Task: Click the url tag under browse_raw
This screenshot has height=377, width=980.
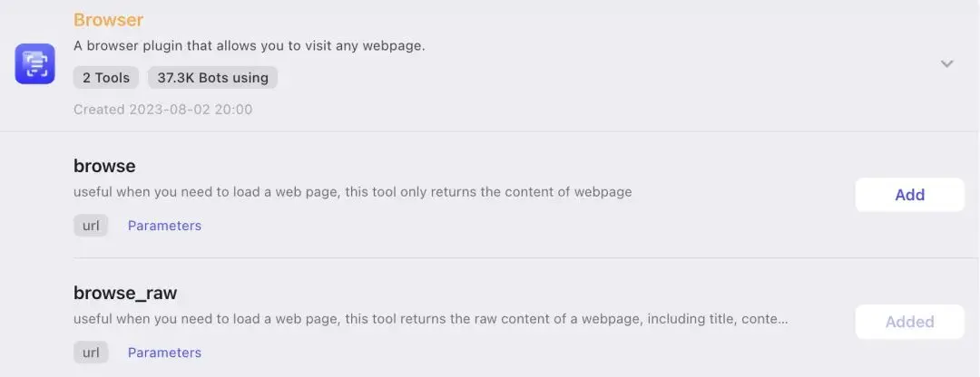Action: tap(91, 353)
